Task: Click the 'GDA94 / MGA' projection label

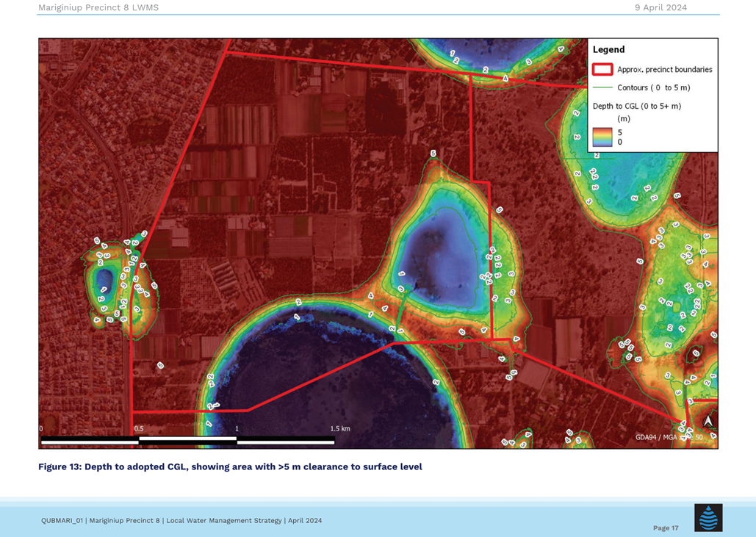Action: coord(669,437)
